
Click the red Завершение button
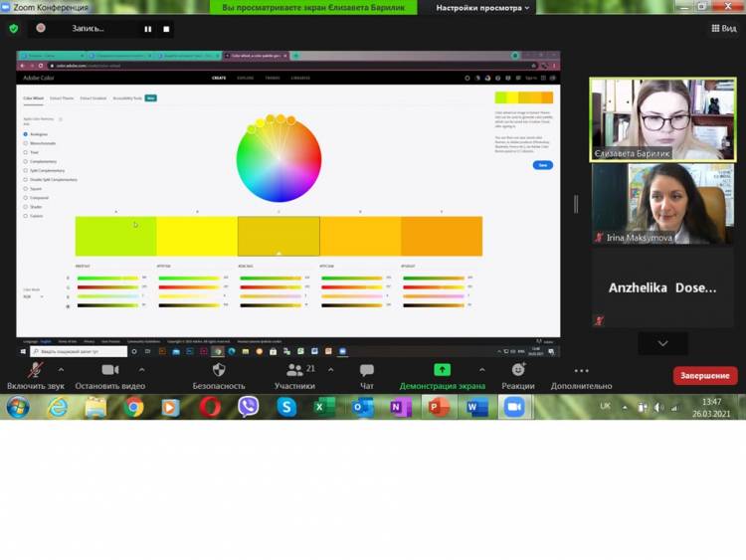705,376
